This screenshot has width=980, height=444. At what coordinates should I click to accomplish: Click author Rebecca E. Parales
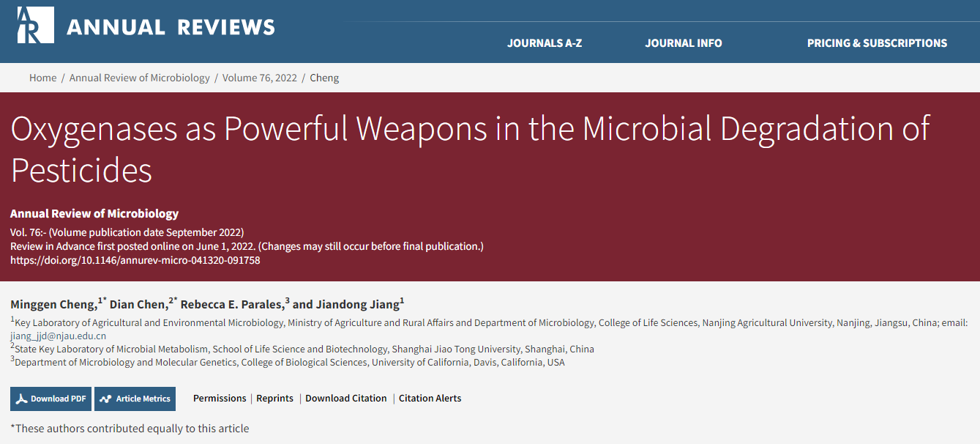(232, 305)
